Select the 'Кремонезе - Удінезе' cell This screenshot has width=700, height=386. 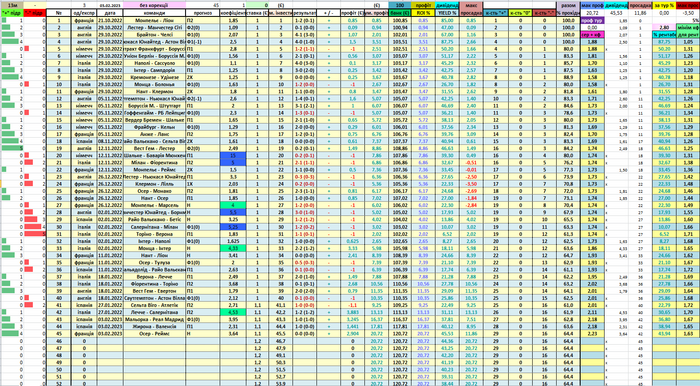coord(154,77)
